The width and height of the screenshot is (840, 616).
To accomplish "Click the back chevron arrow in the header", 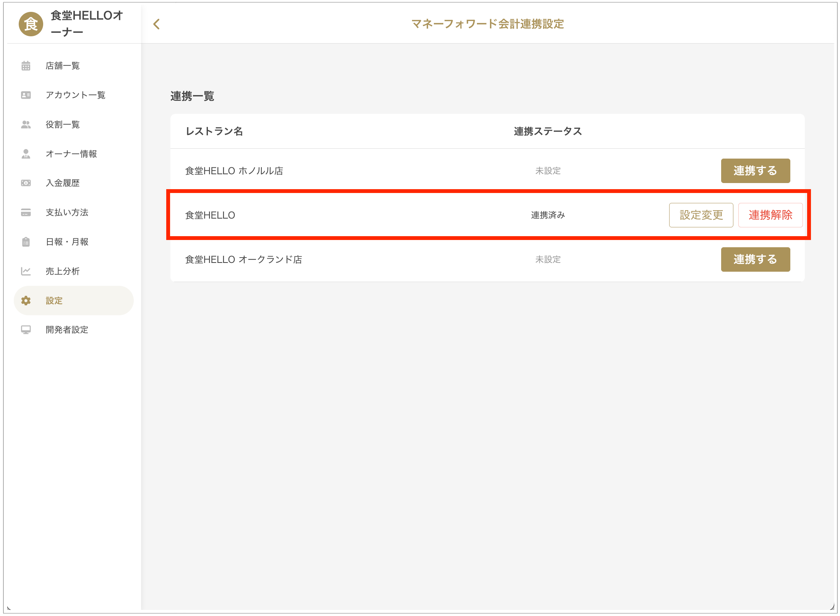I will pyautogui.click(x=156, y=24).
